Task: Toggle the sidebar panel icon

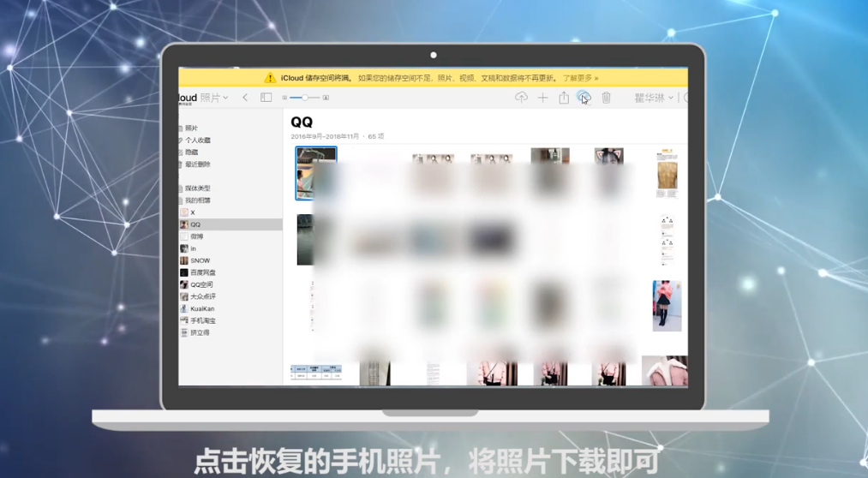Action: [266, 98]
